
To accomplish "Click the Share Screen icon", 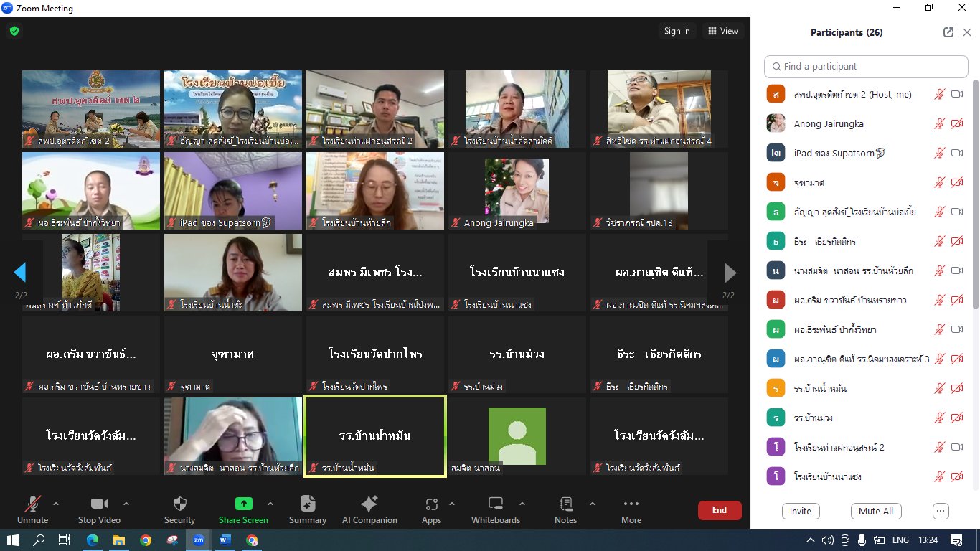I will pos(243,504).
